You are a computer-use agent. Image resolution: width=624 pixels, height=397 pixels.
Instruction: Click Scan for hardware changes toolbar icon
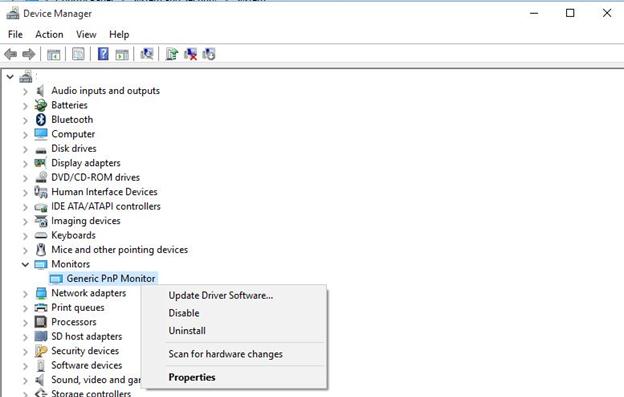146,54
